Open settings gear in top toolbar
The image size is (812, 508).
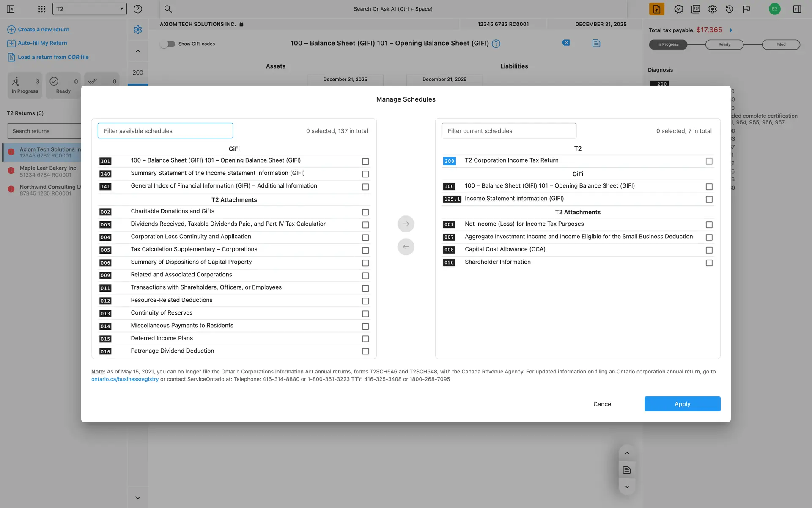pos(713,9)
